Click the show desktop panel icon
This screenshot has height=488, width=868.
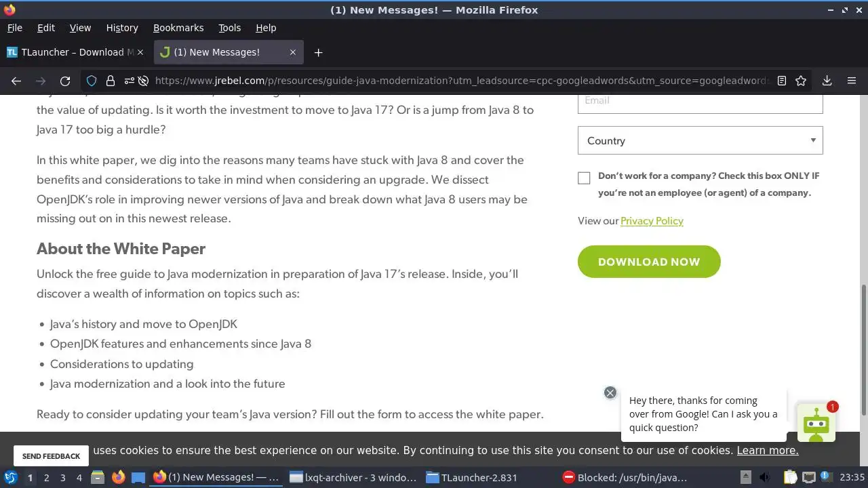pyautogui.click(x=138, y=477)
